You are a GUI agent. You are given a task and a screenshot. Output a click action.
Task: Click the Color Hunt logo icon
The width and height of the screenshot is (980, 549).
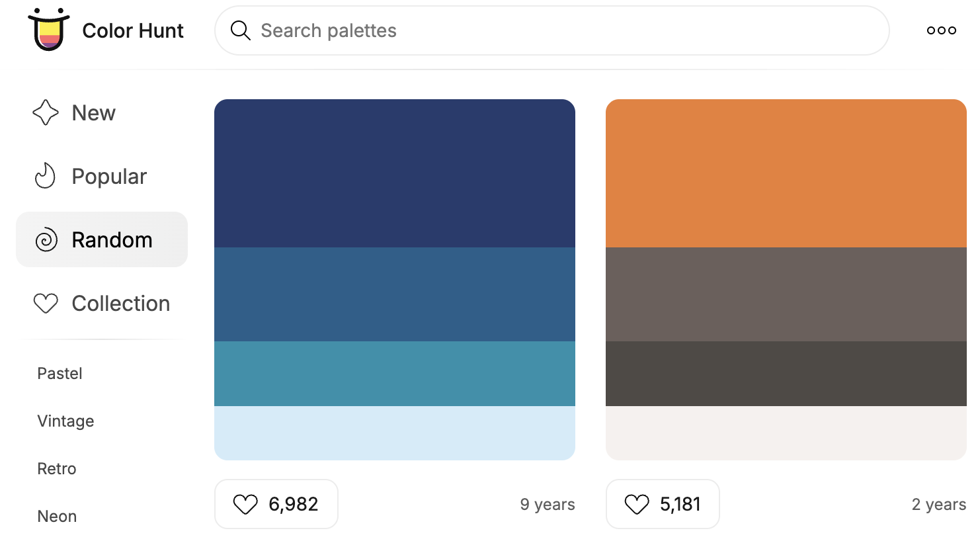click(47, 30)
